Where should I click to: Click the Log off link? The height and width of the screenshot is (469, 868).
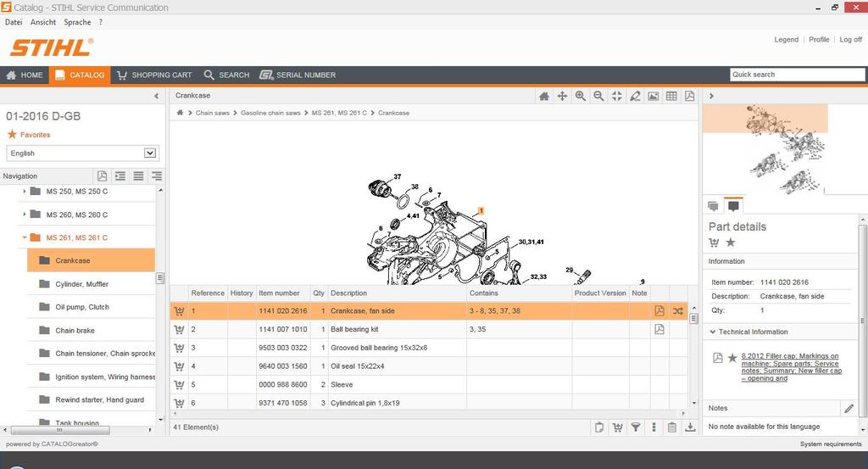coord(850,39)
